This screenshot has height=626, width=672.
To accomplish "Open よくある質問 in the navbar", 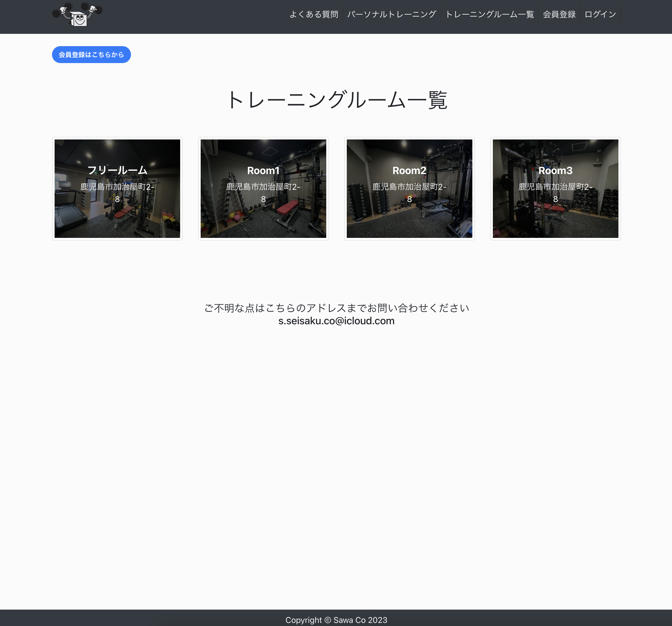I will pos(314,14).
